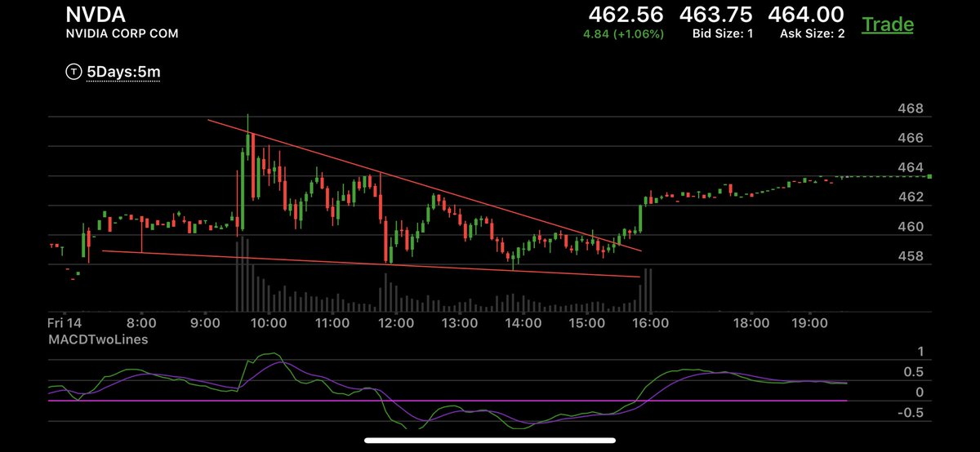The image size is (980, 452).
Task: Select the 10:00 time axis label
Action: (x=269, y=324)
